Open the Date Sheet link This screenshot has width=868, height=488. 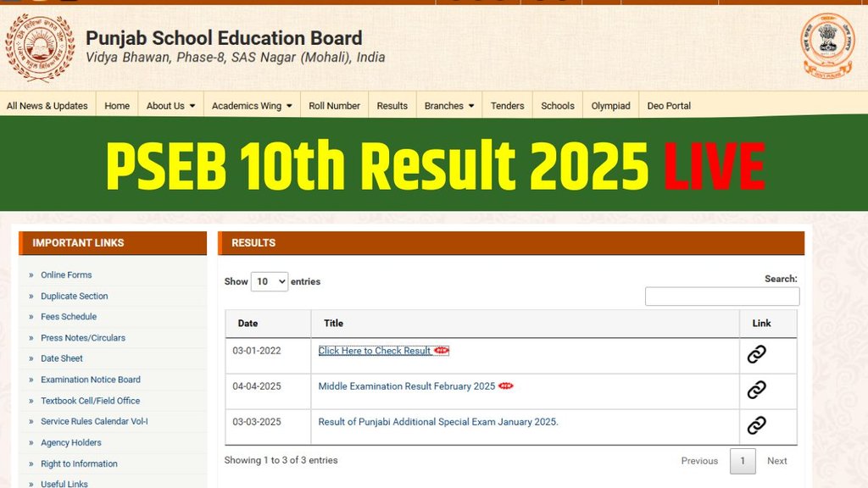click(61, 358)
